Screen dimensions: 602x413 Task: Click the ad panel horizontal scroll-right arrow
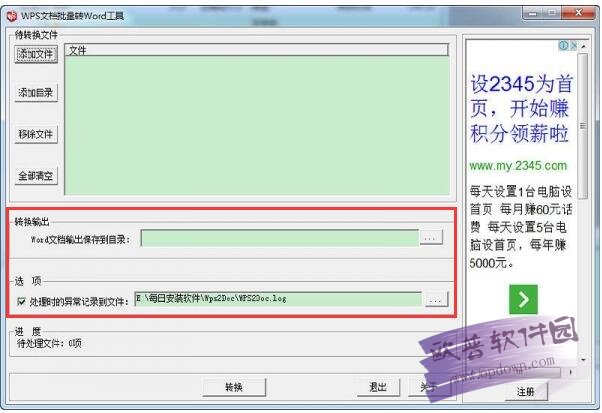coord(570,372)
